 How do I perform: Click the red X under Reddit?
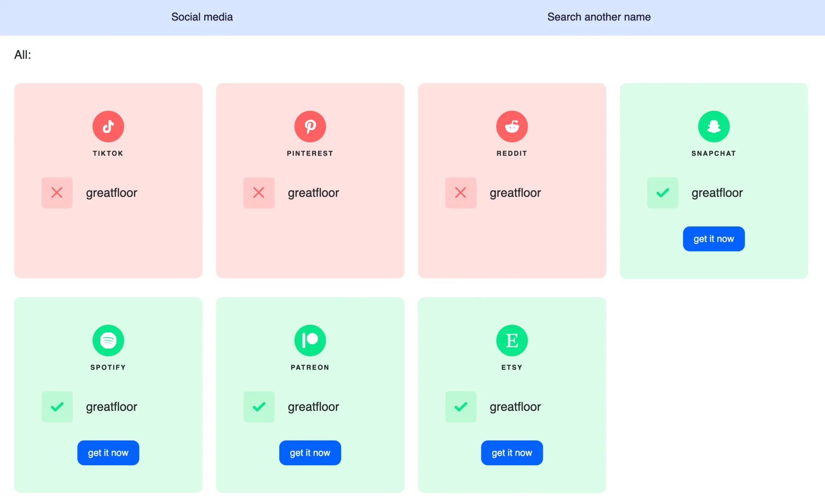(x=460, y=193)
